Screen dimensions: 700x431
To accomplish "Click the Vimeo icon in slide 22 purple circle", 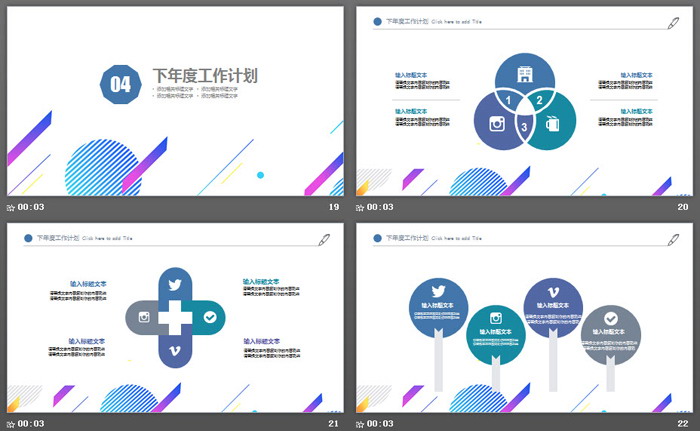I will (553, 292).
